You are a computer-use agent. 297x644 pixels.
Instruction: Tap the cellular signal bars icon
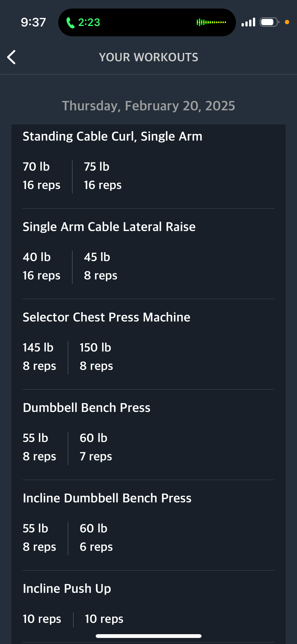248,22
